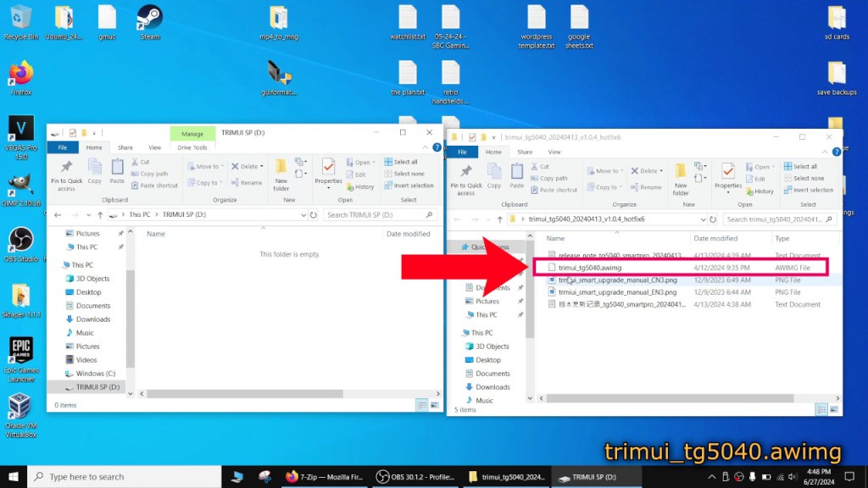The height and width of the screenshot is (488, 868).
Task: Click Pin to Quick access in hotfix6 window
Action: pos(465,173)
